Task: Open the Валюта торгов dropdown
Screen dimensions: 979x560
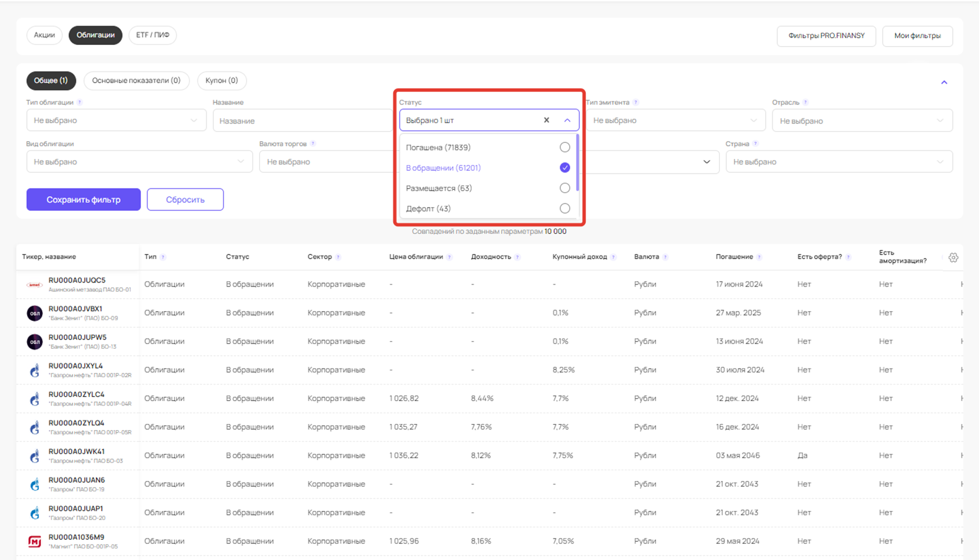Action: click(x=328, y=162)
